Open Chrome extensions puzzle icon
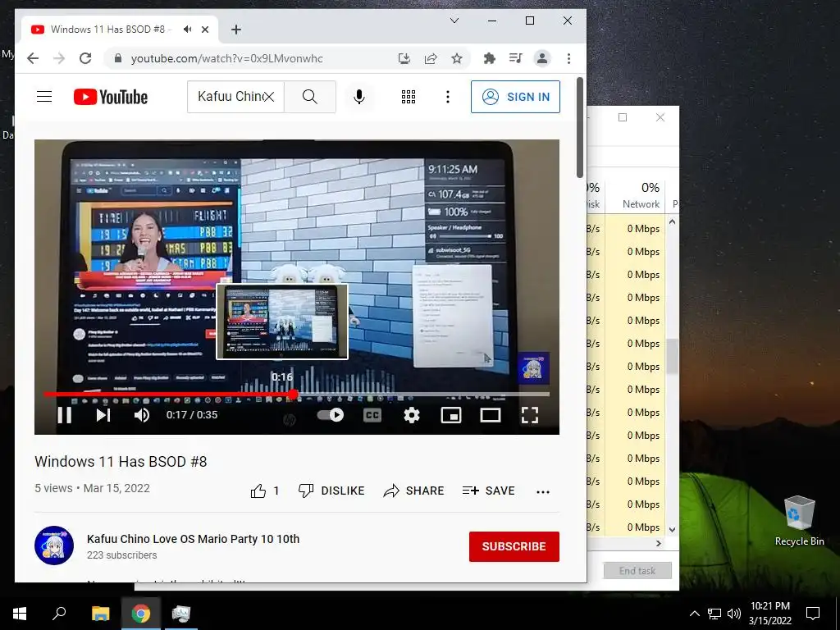This screenshot has height=630, width=840. pyautogui.click(x=489, y=58)
